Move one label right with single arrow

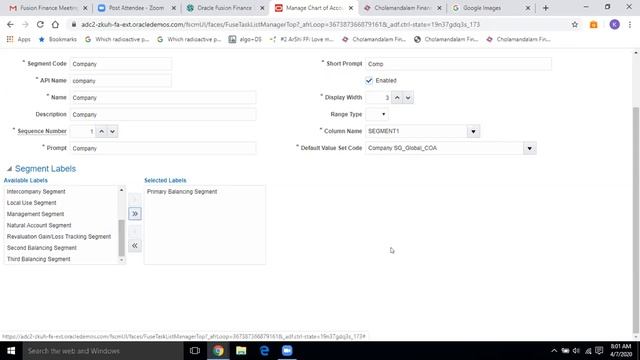coord(135,199)
